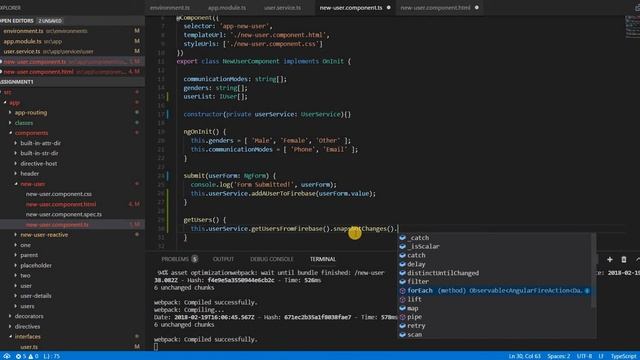Collapse the ASSIGNMENT1 section header
Image resolution: width=640 pixels, height=360 pixels.
(x=72, y=82)
